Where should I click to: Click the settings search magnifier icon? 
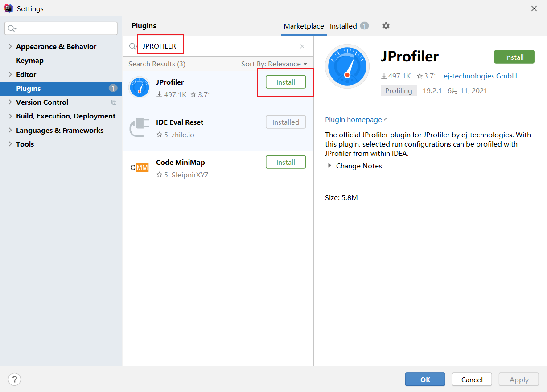coord(12,29)
